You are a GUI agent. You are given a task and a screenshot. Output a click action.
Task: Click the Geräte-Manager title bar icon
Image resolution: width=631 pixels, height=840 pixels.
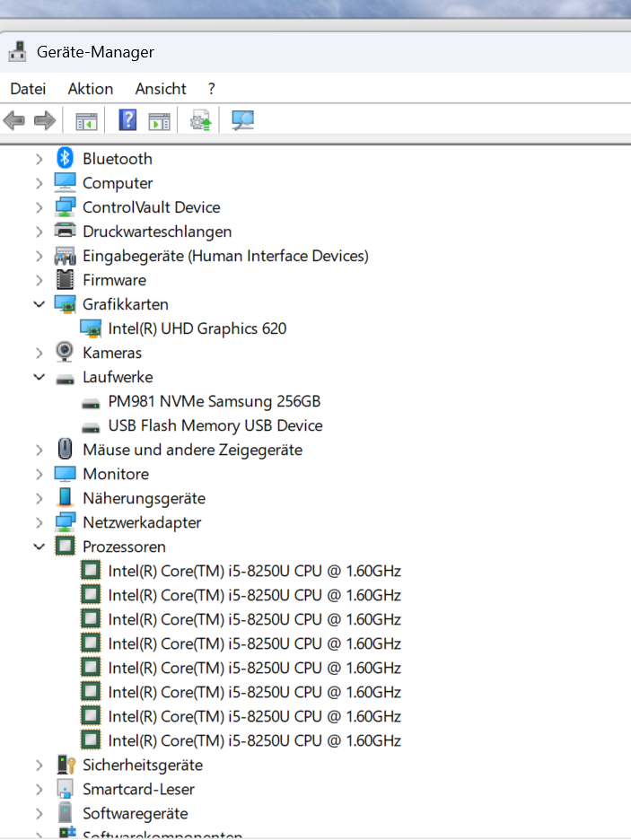coord(17,51)
